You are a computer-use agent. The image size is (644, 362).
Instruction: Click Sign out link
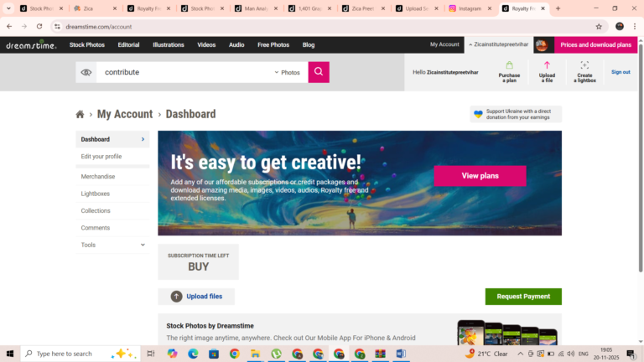(x=621, y=72)
